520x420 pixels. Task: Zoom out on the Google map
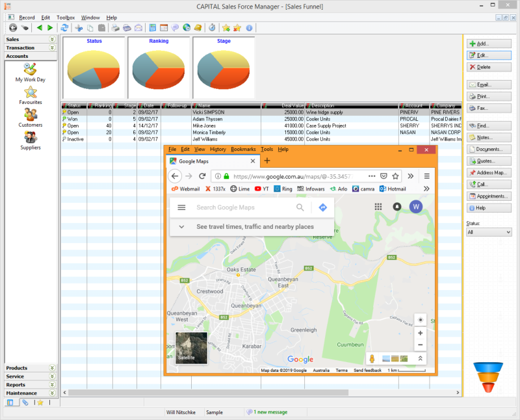click(420, 345)
